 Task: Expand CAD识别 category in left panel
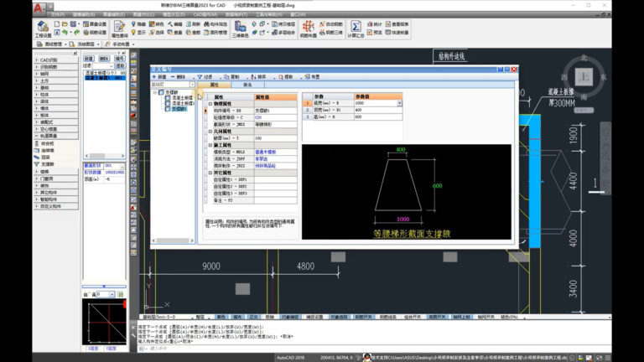[37, 60]
